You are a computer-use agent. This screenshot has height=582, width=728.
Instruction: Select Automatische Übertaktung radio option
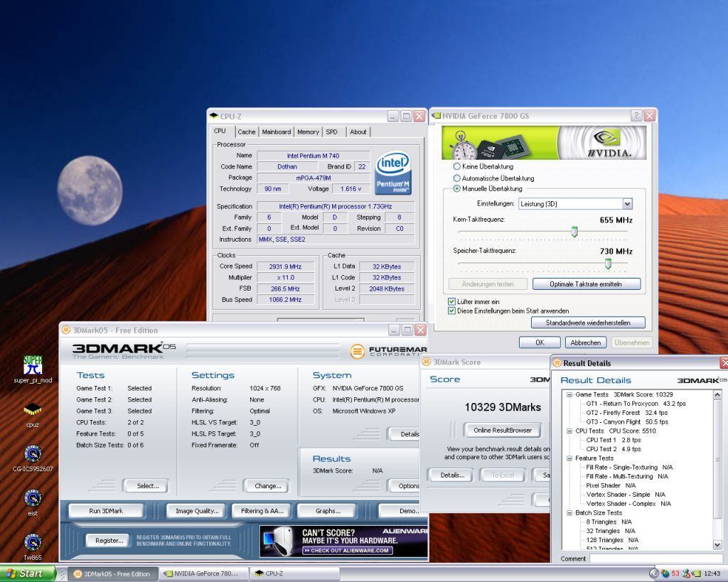(x=493, y=178)
